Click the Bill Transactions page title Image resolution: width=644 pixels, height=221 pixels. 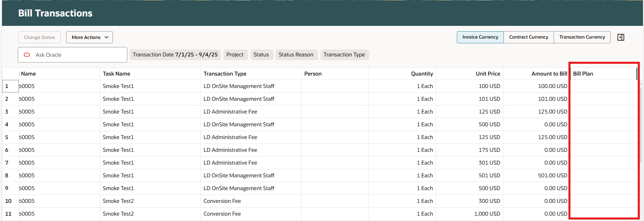pyautogui.click(x=55, y=13)
